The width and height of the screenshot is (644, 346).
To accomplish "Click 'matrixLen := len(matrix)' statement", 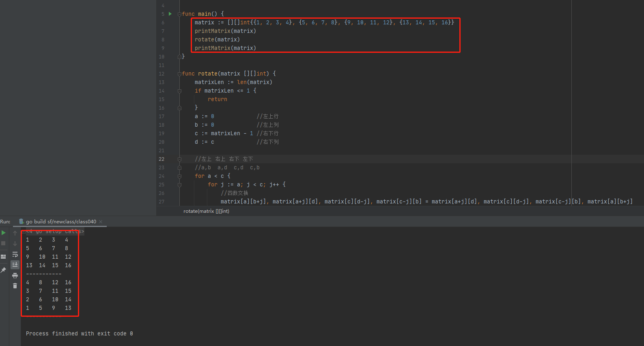I will 233,82.
